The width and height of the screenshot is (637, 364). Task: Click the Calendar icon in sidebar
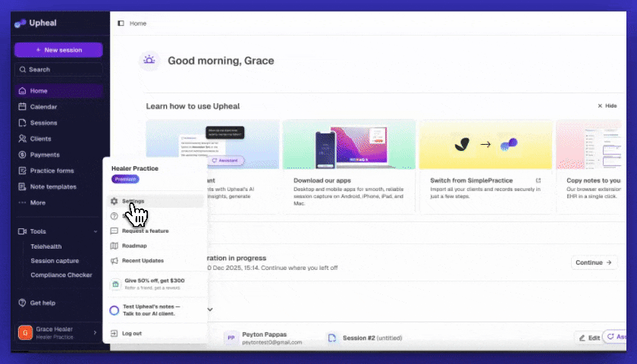click(x=22, y=107)
